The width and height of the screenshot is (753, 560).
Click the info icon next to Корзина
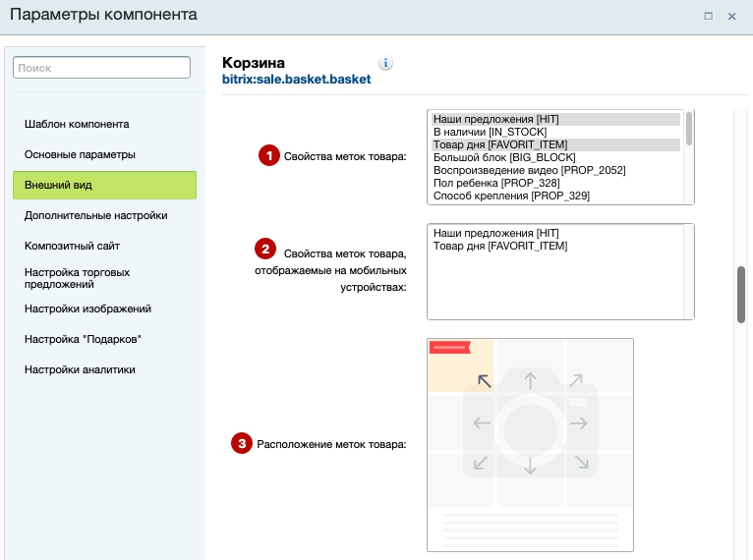click(385, 63)
